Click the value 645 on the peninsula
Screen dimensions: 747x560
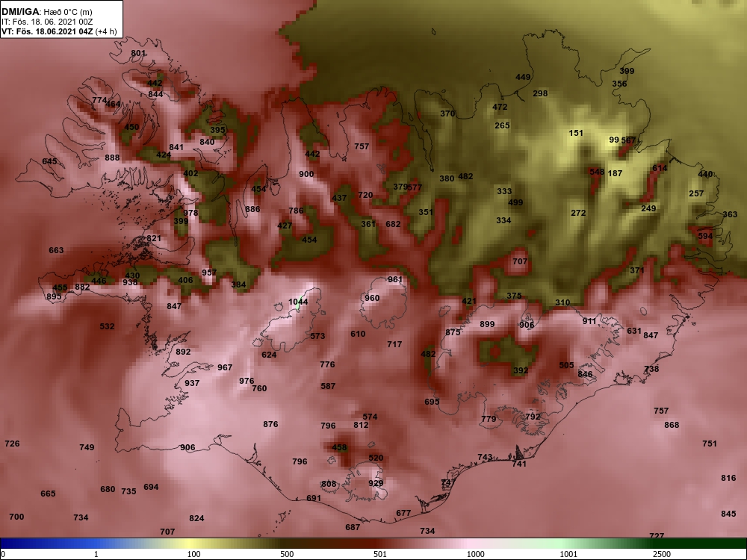[49, 161]
